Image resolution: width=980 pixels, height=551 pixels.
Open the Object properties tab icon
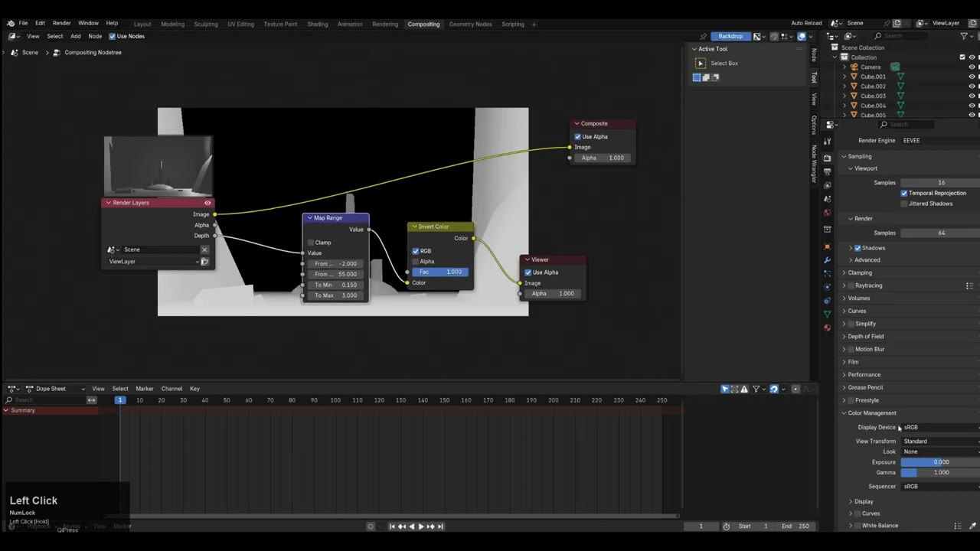click(827, 246)
